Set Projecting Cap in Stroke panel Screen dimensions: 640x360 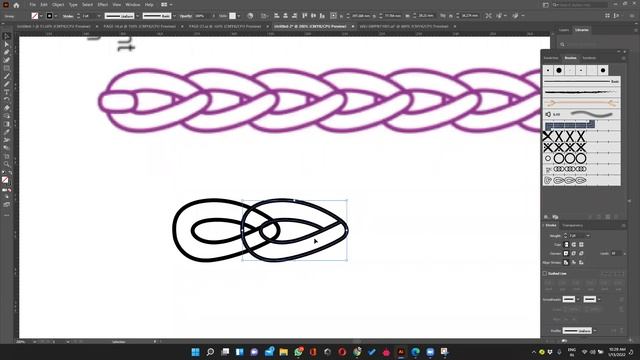(581, 244)
